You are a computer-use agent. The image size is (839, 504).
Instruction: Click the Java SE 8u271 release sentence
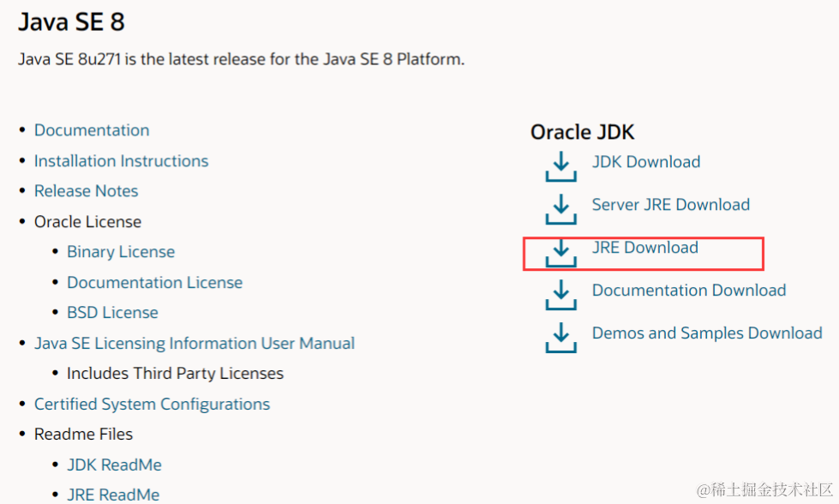242,59
